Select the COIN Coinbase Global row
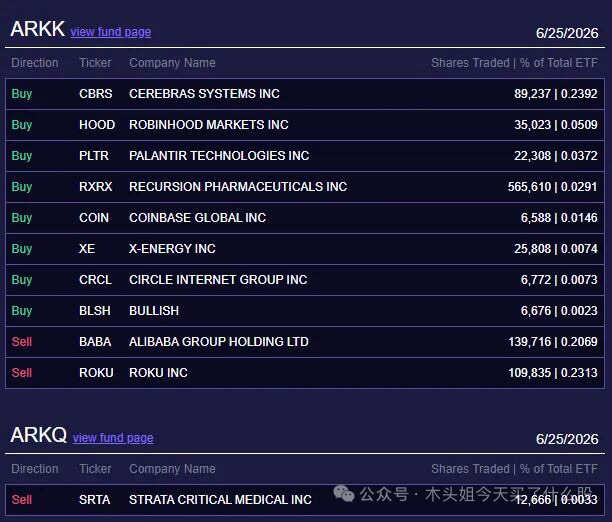Viewport: 612px width, 522px height. 305,217
